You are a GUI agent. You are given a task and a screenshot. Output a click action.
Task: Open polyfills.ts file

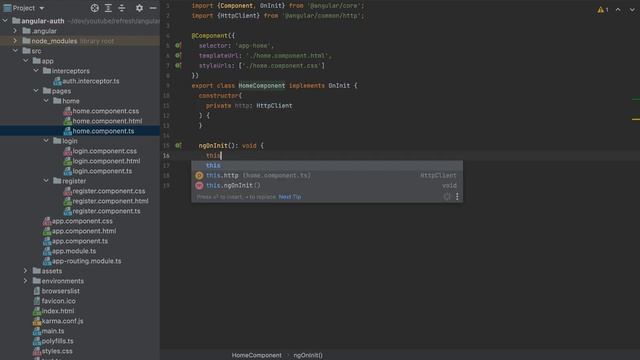point(57,341)
